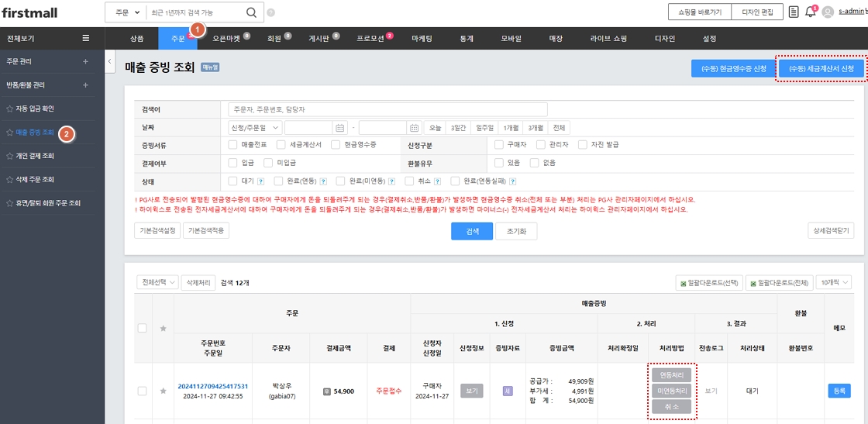Click (수동) 세금계산서 신청 button
This screenshot has width=868, height=424.
point(821,69)
